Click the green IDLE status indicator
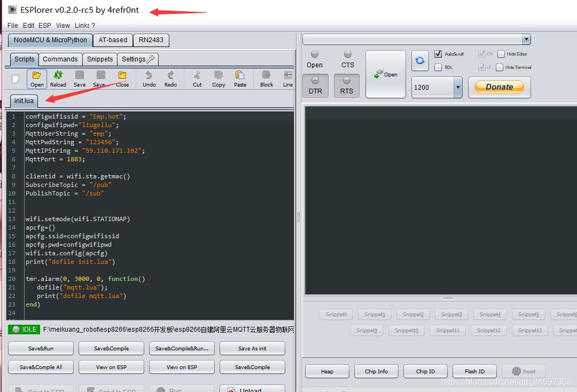The width and height of the screenshot is (577, 392). coord(24,330)
